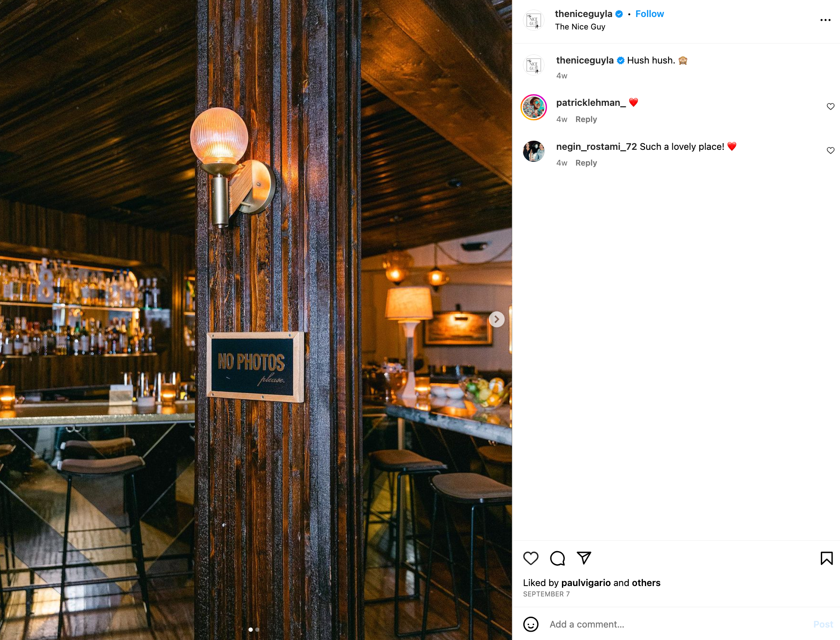This screenshot has height=640, width=840.
Task: Open The Nice Guy location link
Action: (580, 27)
